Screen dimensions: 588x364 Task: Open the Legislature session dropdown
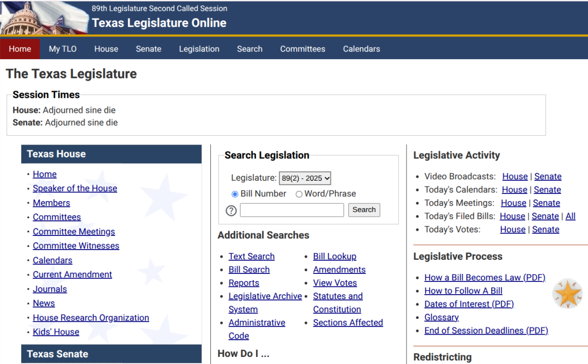click(305, 178)
